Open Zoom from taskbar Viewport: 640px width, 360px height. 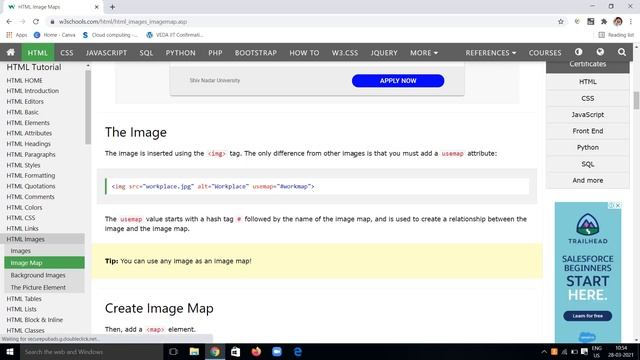tap(277, 352)
